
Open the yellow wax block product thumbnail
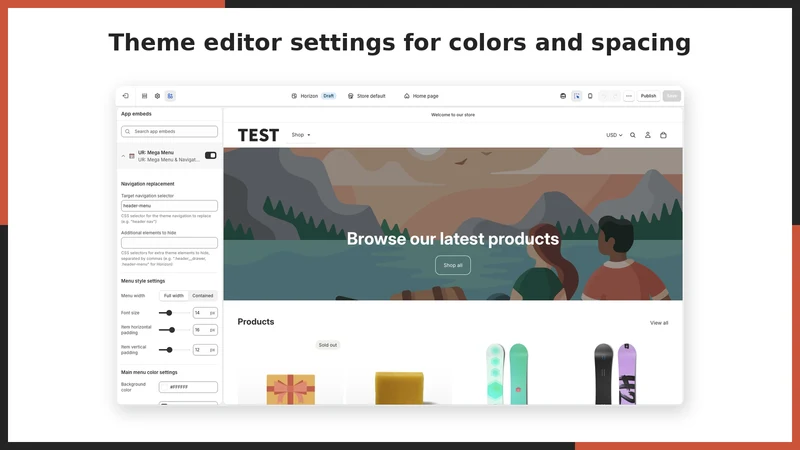pyautogui.click(x=399, y=388)
